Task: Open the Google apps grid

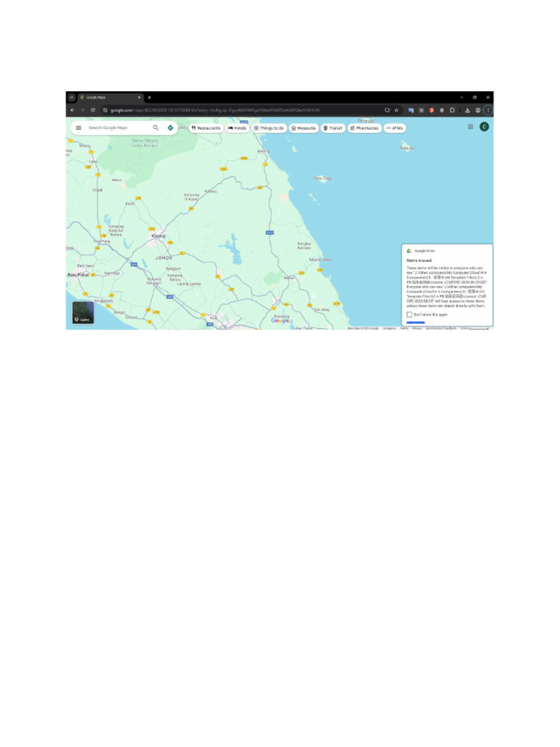Action: [x=470, y=127]
